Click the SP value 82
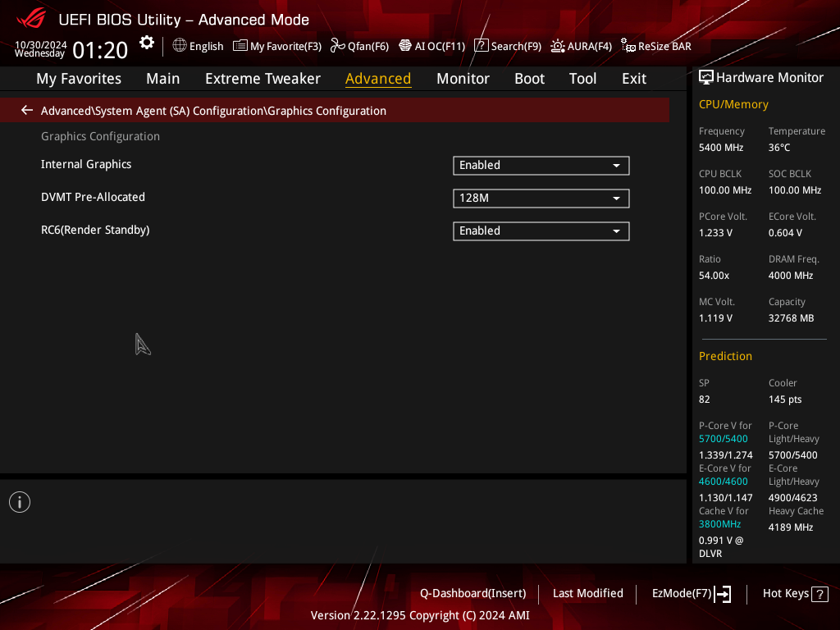The image size is (840, 630). click(x=704, y=399)
